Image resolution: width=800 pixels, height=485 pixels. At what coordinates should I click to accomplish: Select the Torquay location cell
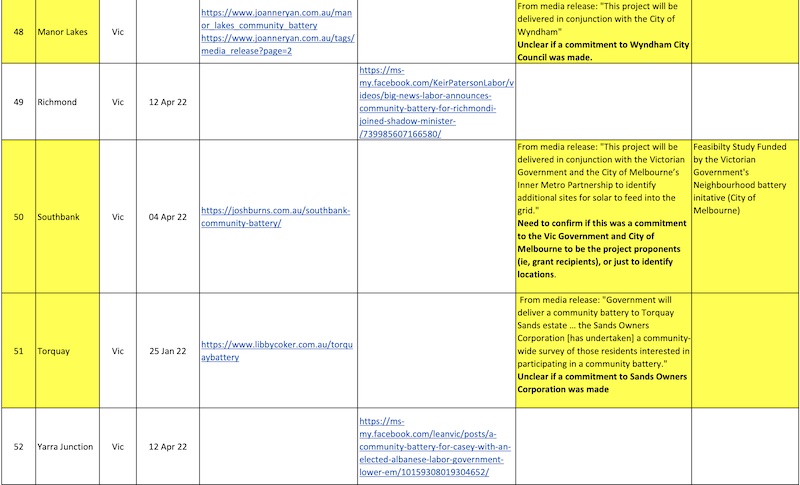55,351
